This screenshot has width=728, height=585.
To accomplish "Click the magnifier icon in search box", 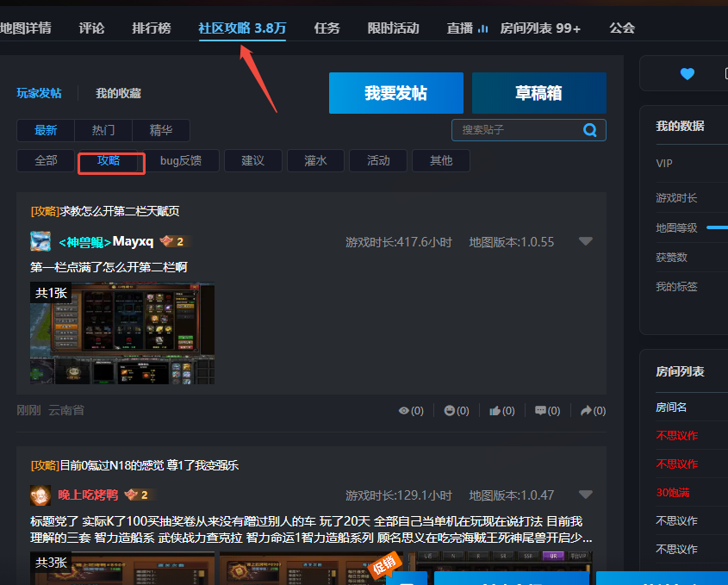I will coord(590,129).
